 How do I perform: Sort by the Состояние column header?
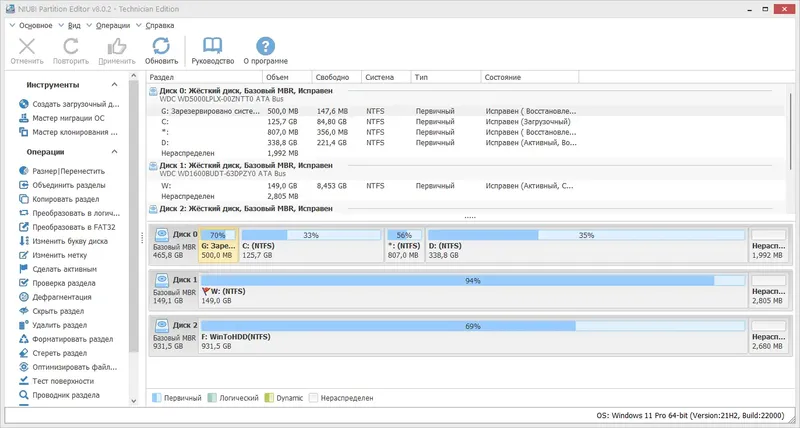pyautogui.click(x=530, y=77)
